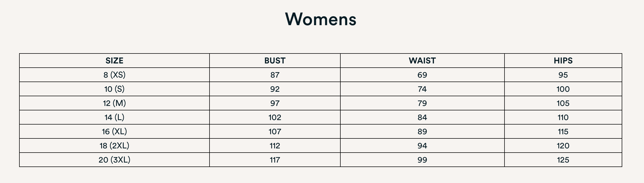Click the 10 (S) size row label
644x183 pixels.
pos(114,89)
